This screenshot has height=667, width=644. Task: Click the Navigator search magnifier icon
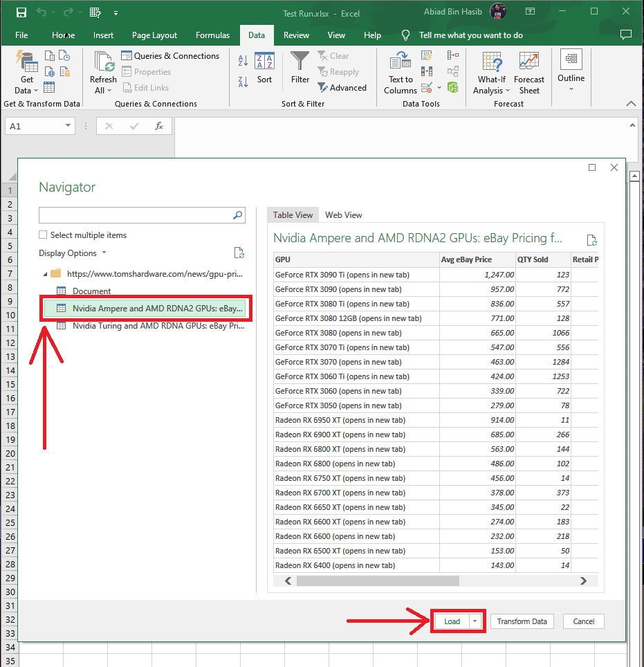tap(238, 215)
